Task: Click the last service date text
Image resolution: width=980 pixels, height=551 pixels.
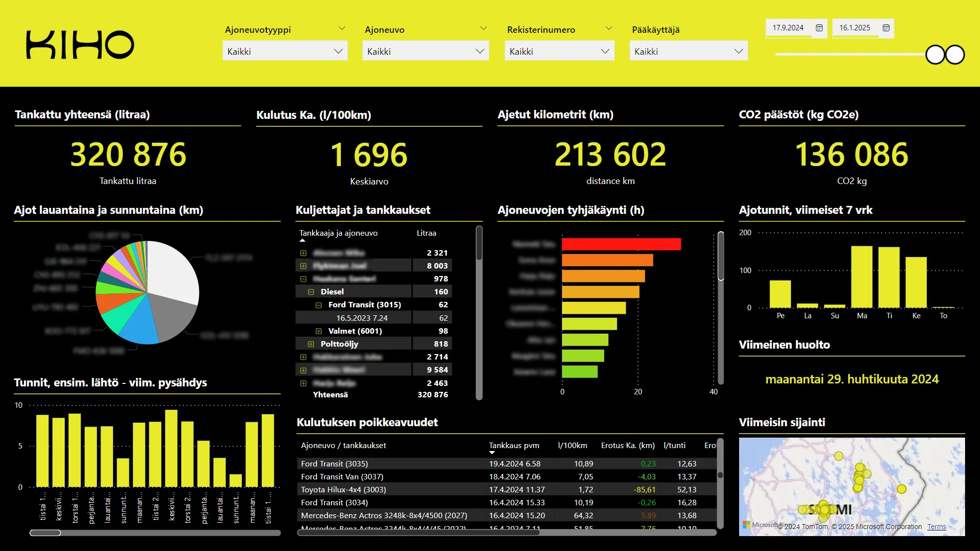Action: pos(852,379)
